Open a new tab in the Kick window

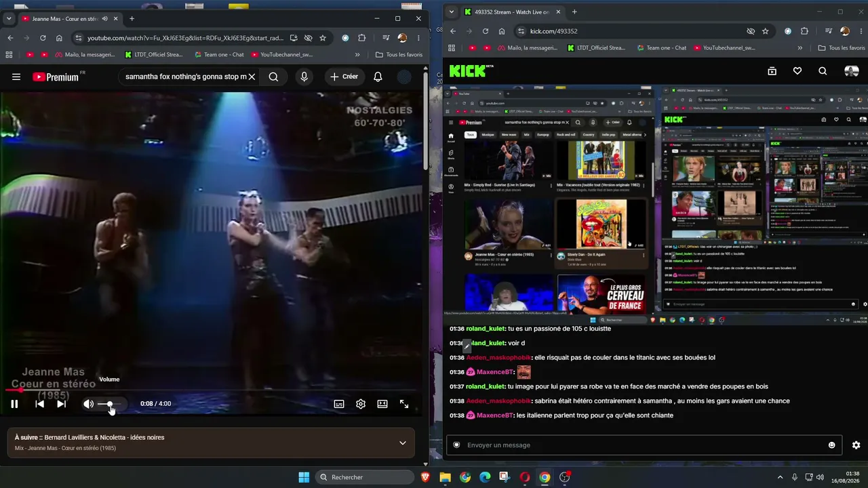click(574, 12)
